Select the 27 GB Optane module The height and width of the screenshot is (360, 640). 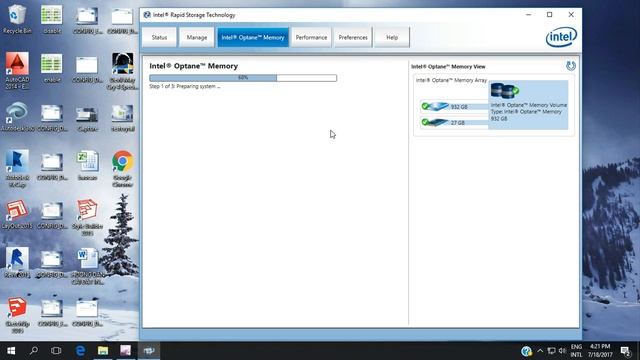[454, 122]
